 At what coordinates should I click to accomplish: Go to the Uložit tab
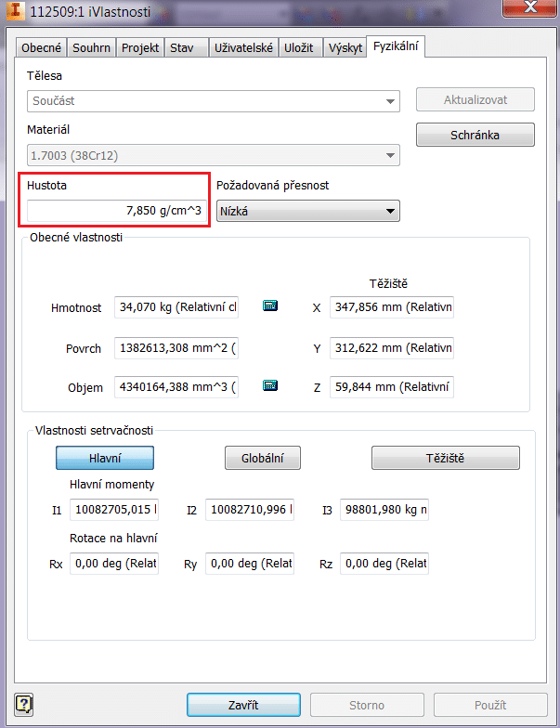click(x=300, y=48)
